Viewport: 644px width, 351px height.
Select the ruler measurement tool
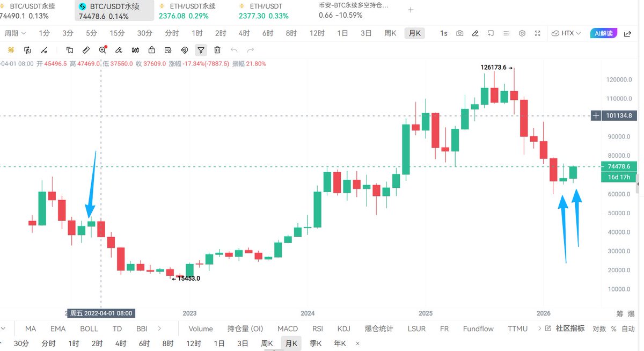(x=86, y=50)
